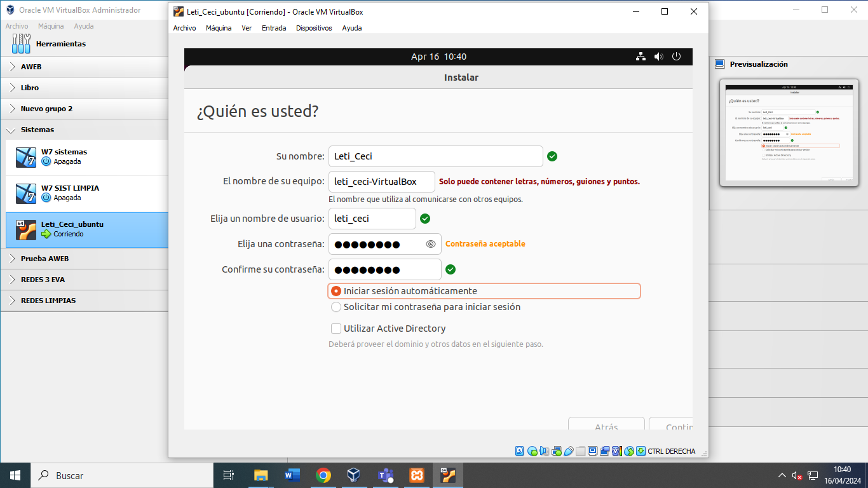Open the optical disk status icon

pyautogui.click(x=532, y=451)
